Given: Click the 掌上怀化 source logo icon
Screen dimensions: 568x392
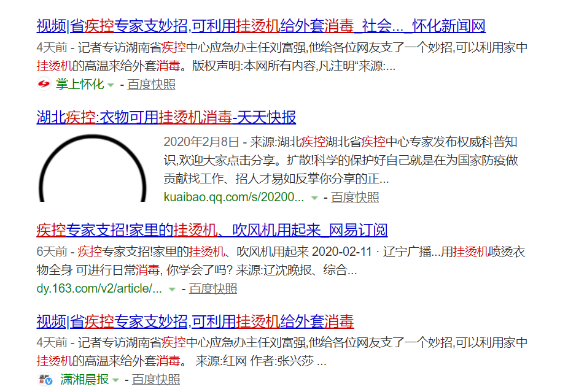Looking at the screenshot, I should coord(44,84).
